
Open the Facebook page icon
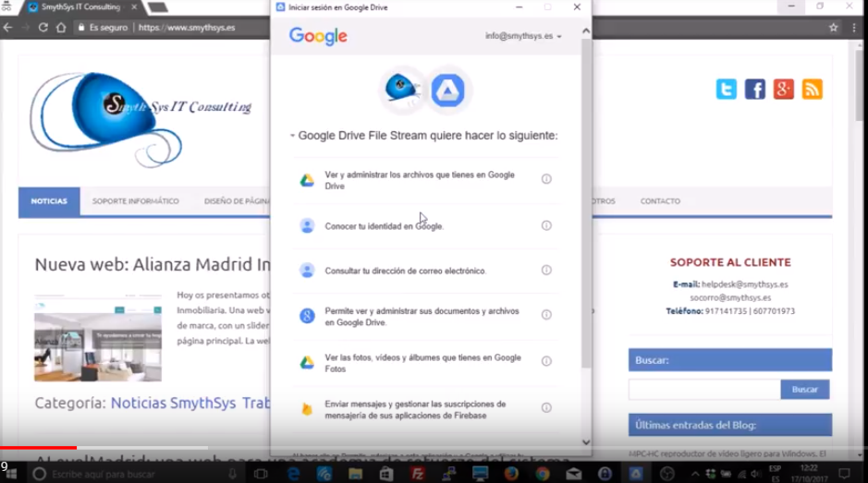click(x=755, y=90)
